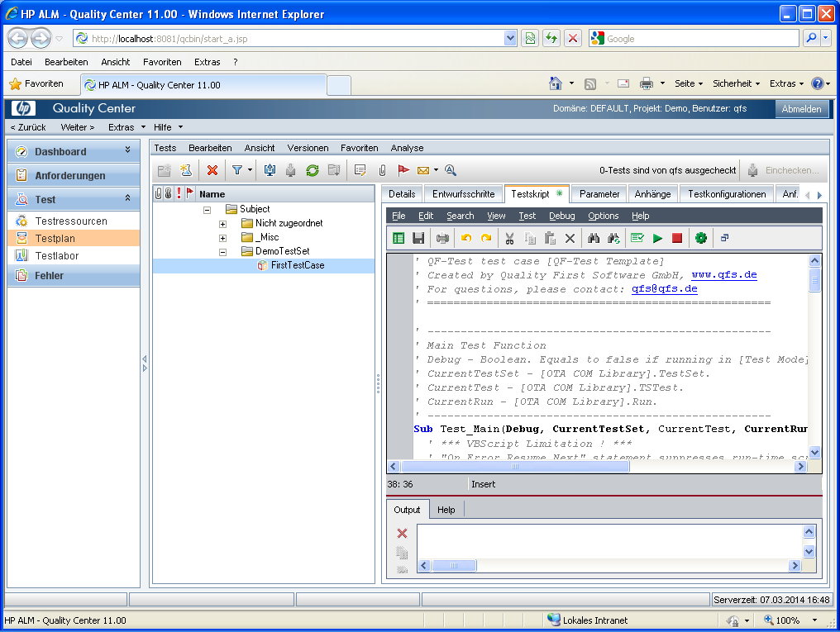
Task: Expand the Dashboard sidebar section chevron
Action: [127, 150]
